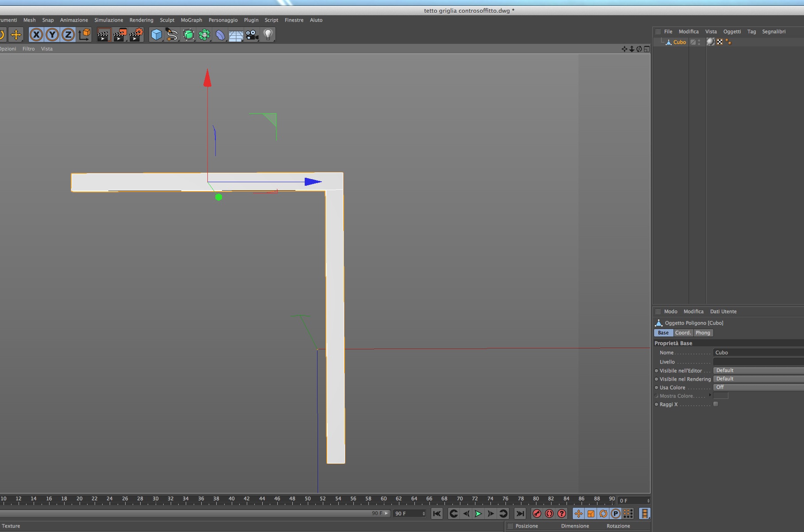The width and height of the screenshot is (804, 532).
Task: Toggle the X axis lock
Action: tap(36, 34)
